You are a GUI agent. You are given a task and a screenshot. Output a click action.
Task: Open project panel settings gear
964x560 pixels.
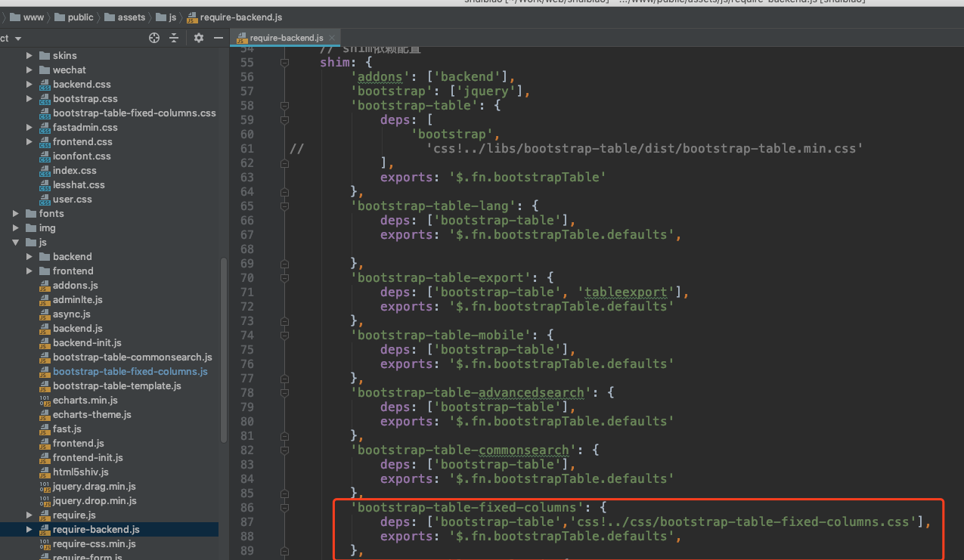199,38
